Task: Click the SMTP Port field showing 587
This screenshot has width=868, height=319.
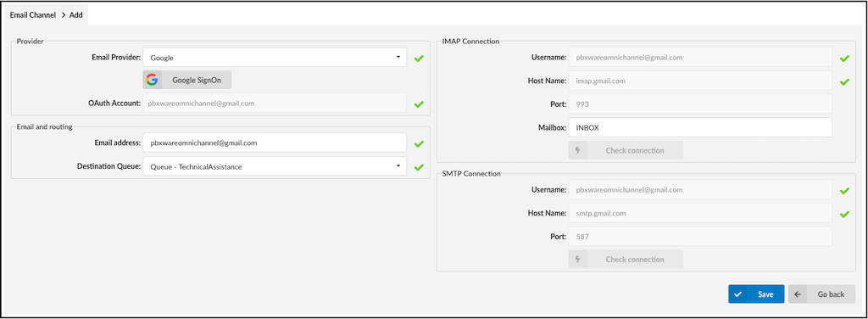Action: coord(700,236)
